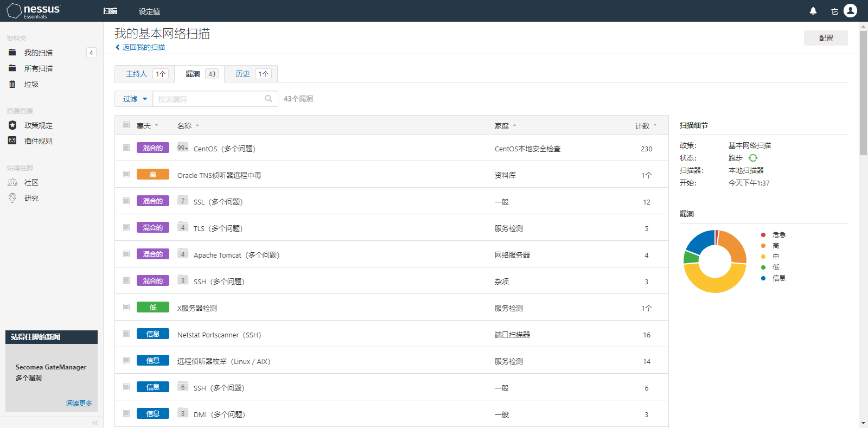Click the Nessus Essentials logo
868x428 pixels.
click(34, 11)
